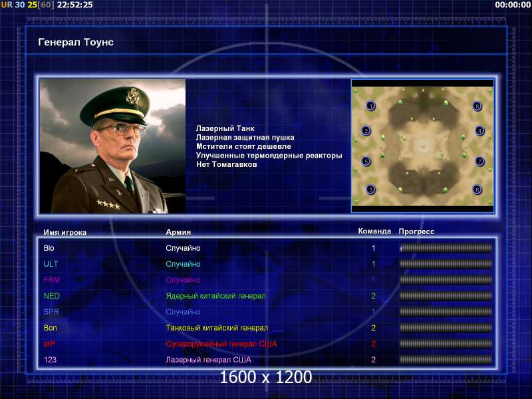The height and width of the screenshot is (399, 532).
Task: Select player name 'Blo'
Action: [x=49, y=248]
